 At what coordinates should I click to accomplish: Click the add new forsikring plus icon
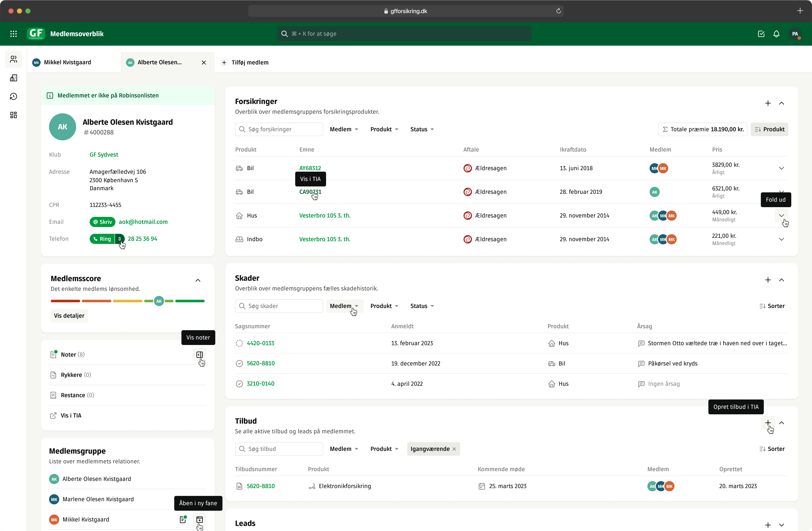point(768,103)
